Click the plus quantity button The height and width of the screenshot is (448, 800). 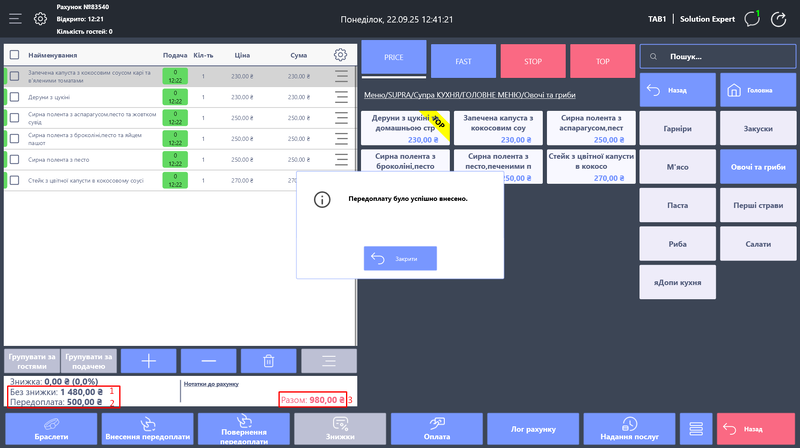(149, 360)
